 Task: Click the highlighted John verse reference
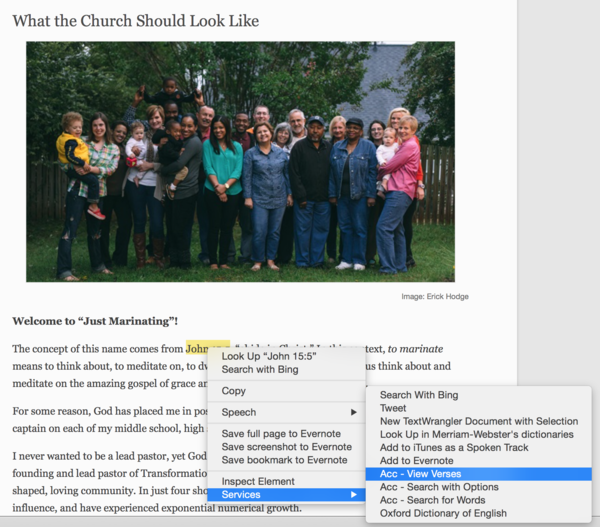pos(208,347)
